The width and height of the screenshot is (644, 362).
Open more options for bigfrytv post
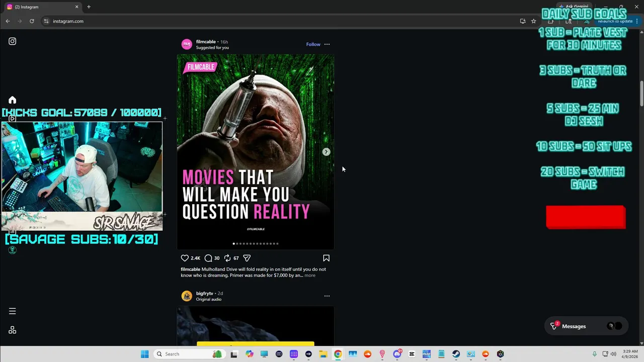click(327, 296)
